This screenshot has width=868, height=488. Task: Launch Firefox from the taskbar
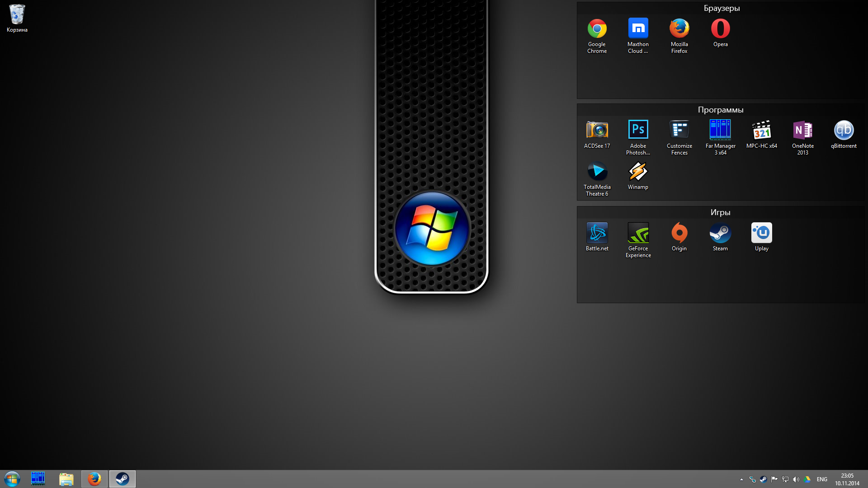click(x=94, y=479)
